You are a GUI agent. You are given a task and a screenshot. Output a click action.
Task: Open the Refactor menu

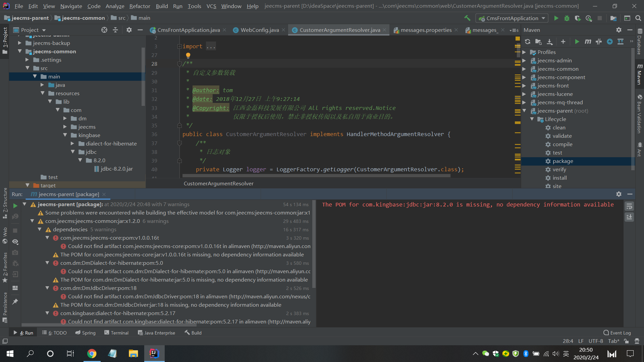coord(140,6)
